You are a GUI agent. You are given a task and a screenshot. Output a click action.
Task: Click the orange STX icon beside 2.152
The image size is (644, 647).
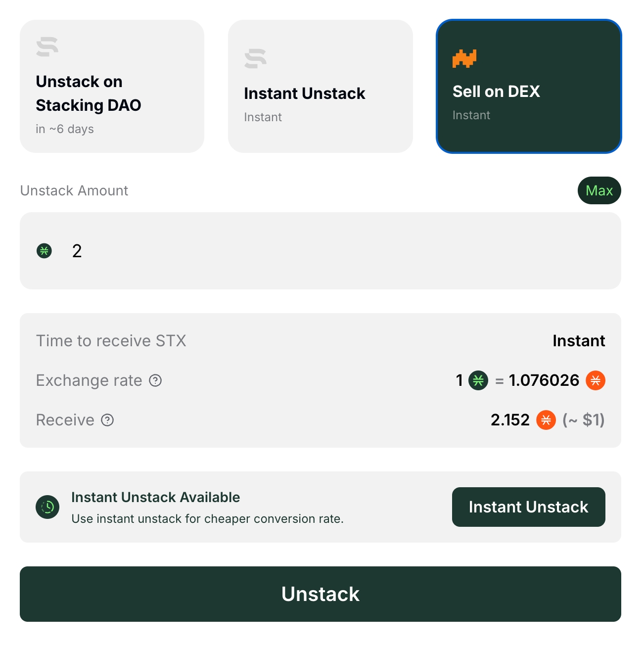pyautogui.click(x=546, y=420)
